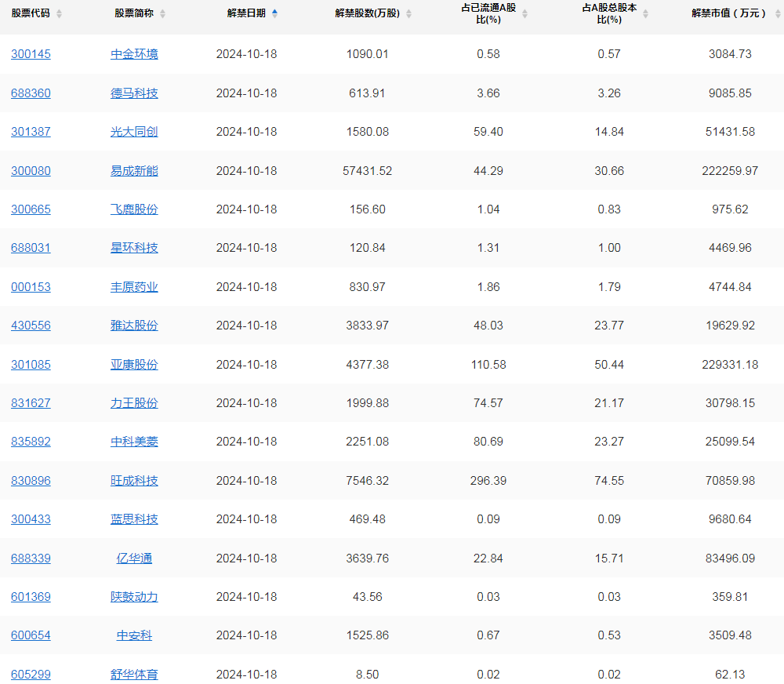Select value 30798.15 in 力王股份 row
This screenshot has width=784, height=684.
pos(730,403)
